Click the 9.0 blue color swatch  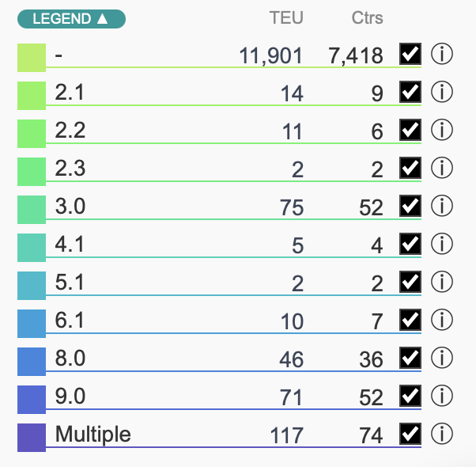coord(32,397)
